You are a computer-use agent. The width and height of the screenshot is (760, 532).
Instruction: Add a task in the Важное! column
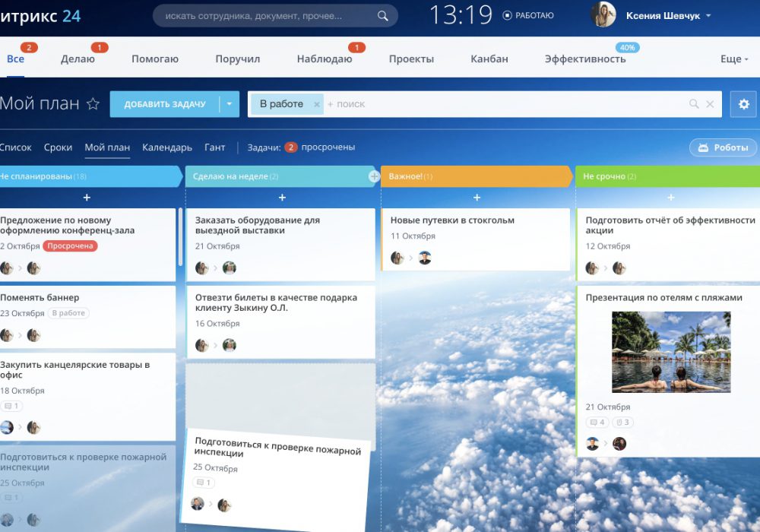point(477,198)
